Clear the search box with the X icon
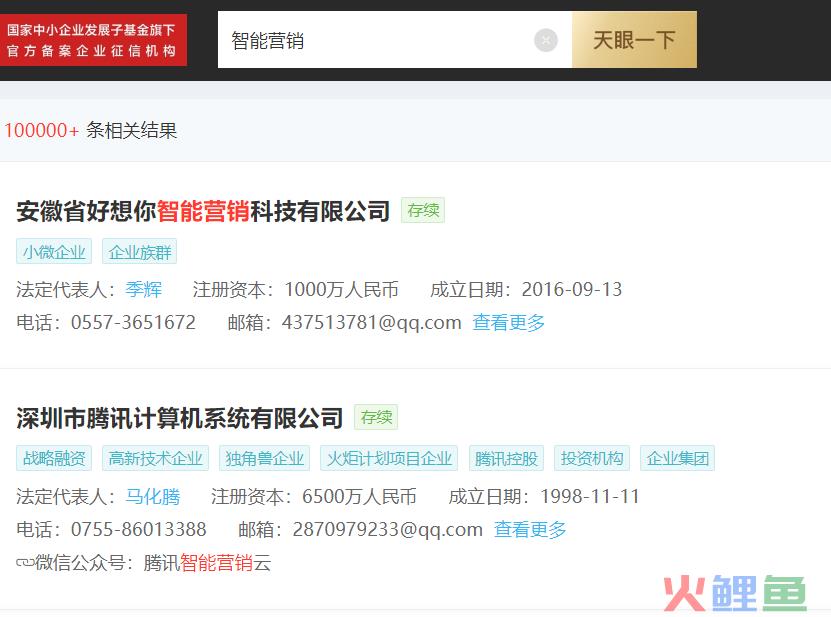The width and height of the screenshot is (831, 617). pos(545,40)
